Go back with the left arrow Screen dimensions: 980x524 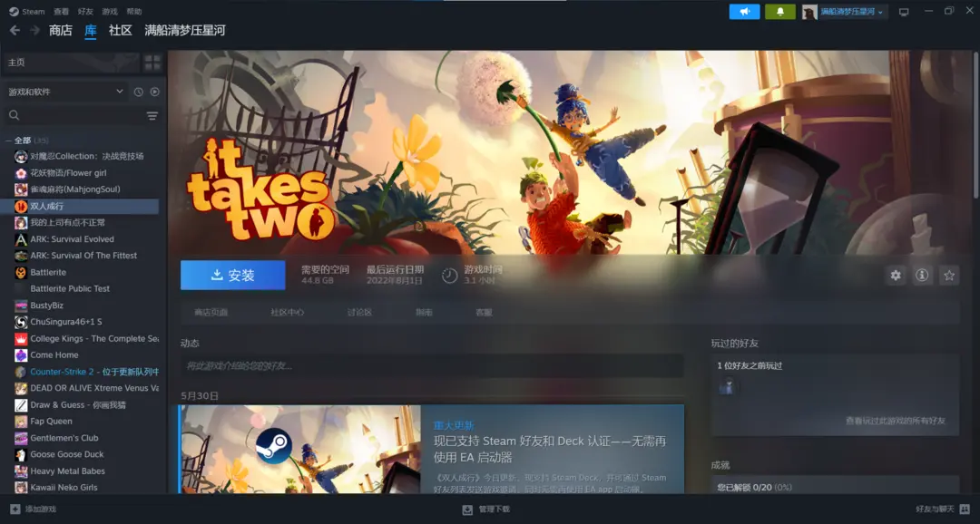point(15,30)
